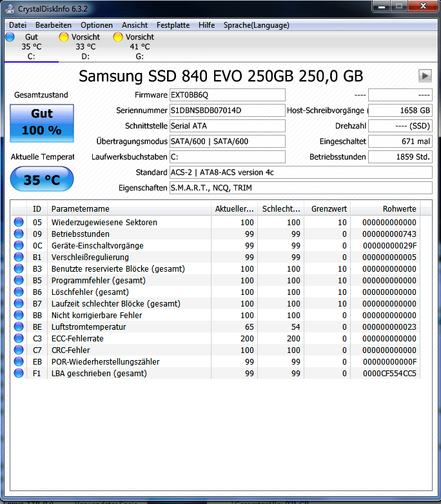Click the Parametername column header

coord(129,209)
